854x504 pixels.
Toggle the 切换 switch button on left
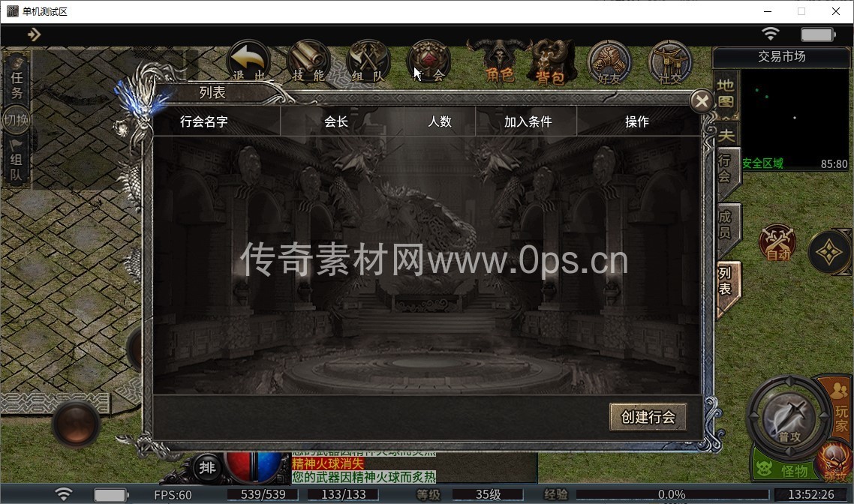(x=17, y=118)
